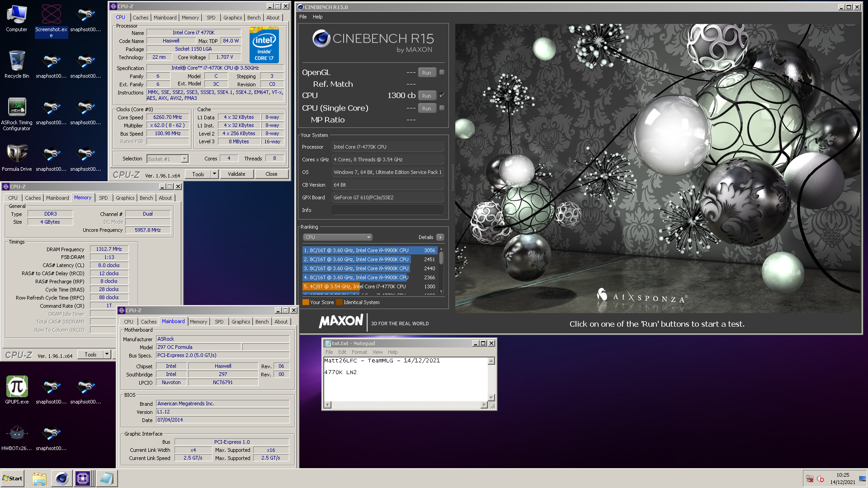Open the Socket #1 selection dropdown
This screenshot has width=868, height=488.
click(x=184, y=159)
